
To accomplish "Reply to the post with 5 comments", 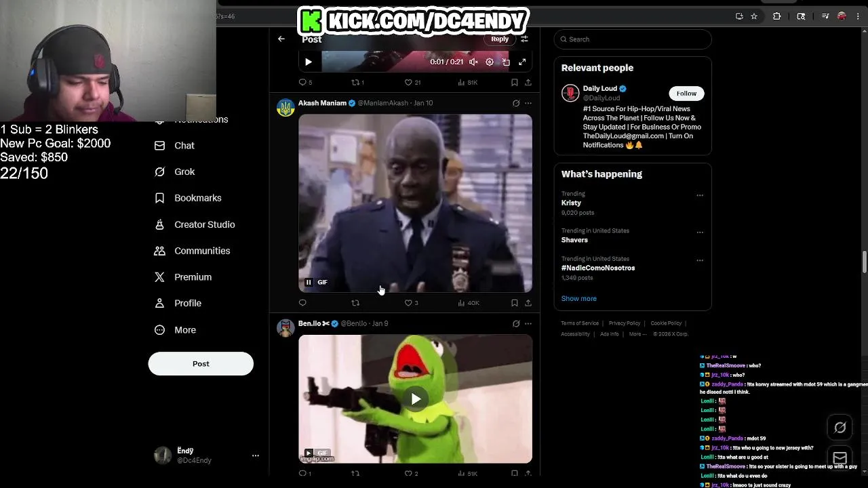I will [x=305, y=82].
